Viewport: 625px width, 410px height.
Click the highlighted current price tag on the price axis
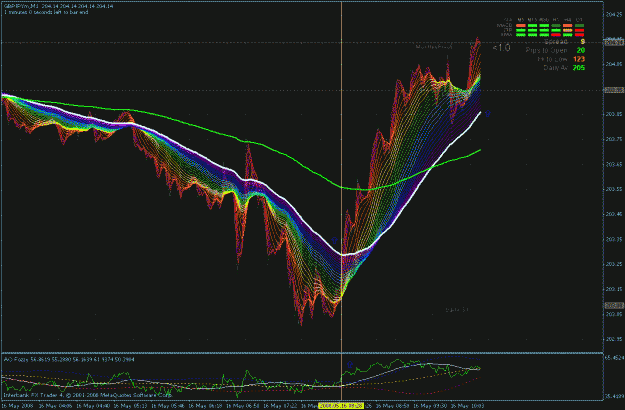click(x=614, y=42)
